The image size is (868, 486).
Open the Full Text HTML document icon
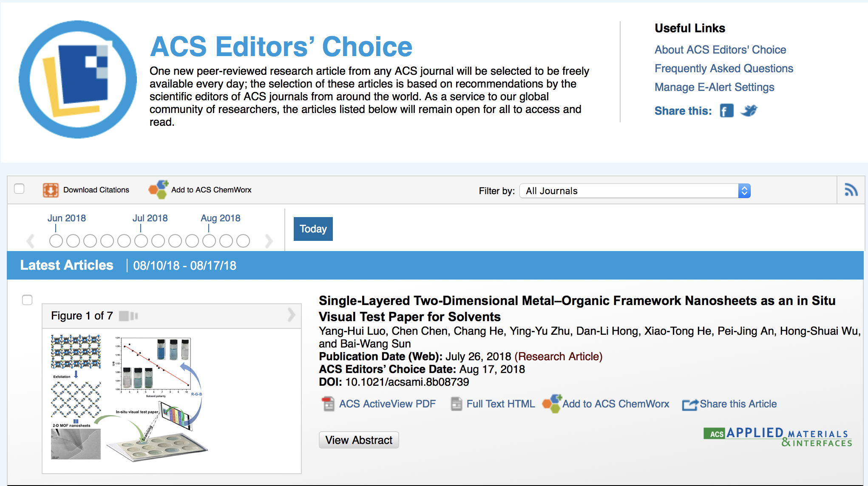point(456,404)
